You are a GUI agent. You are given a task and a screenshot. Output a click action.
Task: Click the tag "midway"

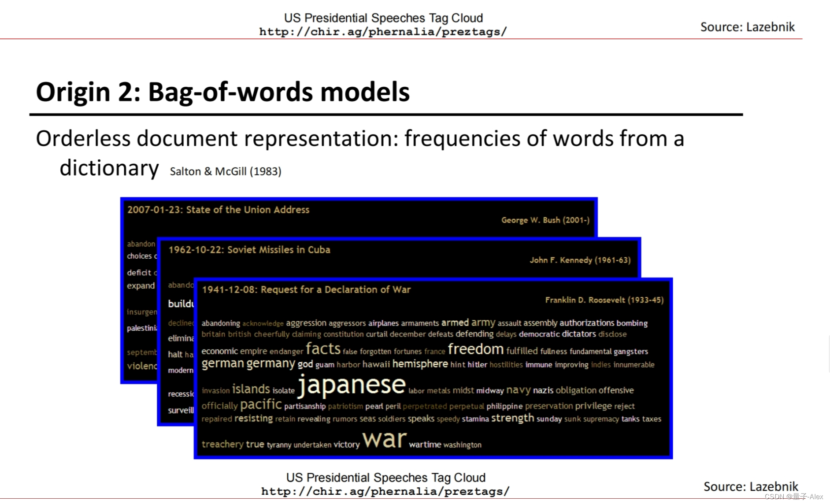[x=489, y=391]
